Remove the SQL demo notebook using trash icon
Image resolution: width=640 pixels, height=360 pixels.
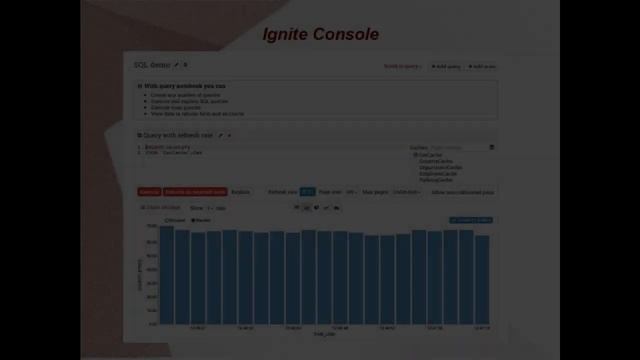click(x=185, y=65)
